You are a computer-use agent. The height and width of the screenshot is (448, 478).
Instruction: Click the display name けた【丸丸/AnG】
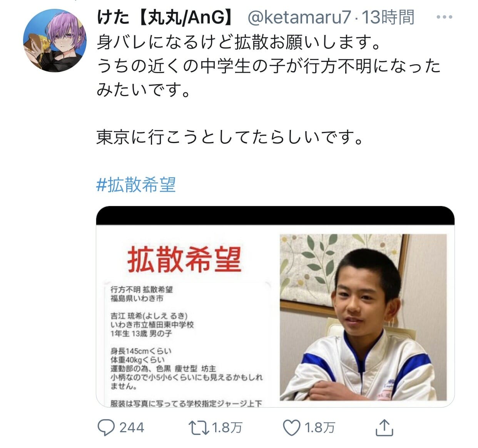[x=165, y=18]
